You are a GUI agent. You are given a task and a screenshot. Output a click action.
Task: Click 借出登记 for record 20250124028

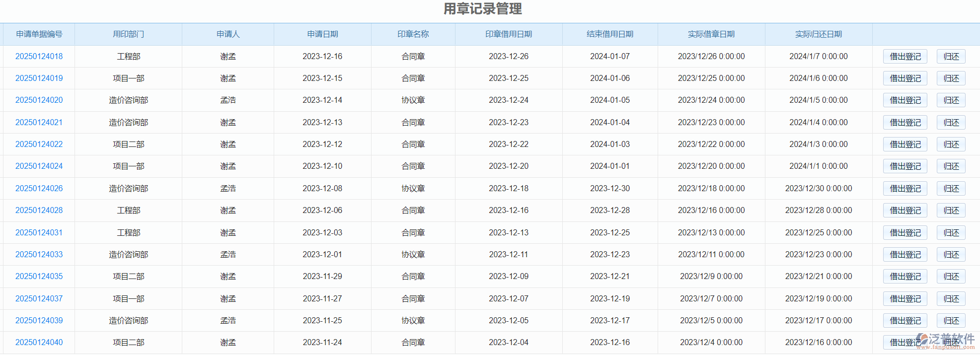(905, 211)
